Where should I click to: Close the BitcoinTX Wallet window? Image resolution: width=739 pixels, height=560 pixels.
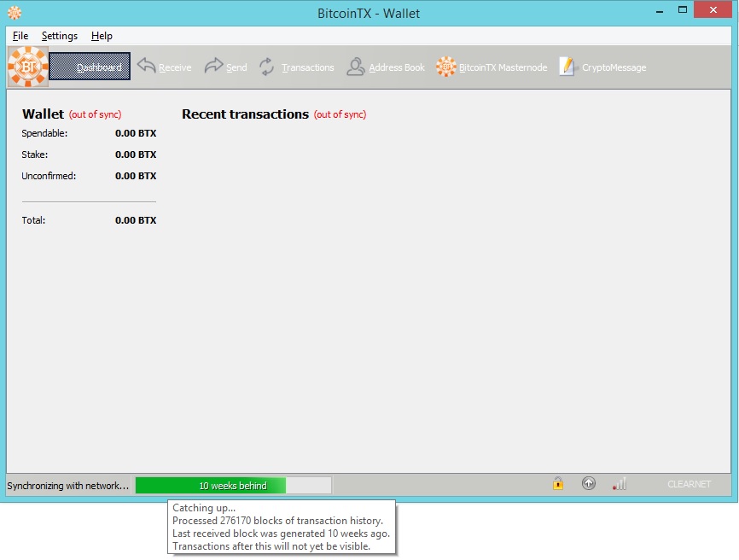point(713,10)
